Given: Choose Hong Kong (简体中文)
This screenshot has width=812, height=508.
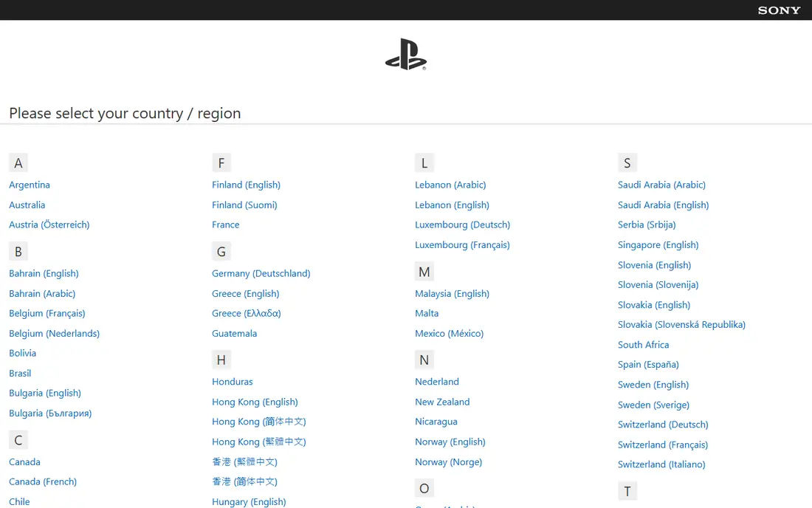Looking at the screenshot, I should (x=259, y=422).
